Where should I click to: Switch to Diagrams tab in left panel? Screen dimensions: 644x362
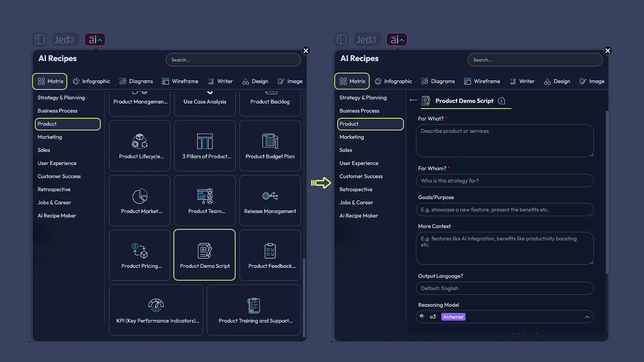click(x=136, y=81)
